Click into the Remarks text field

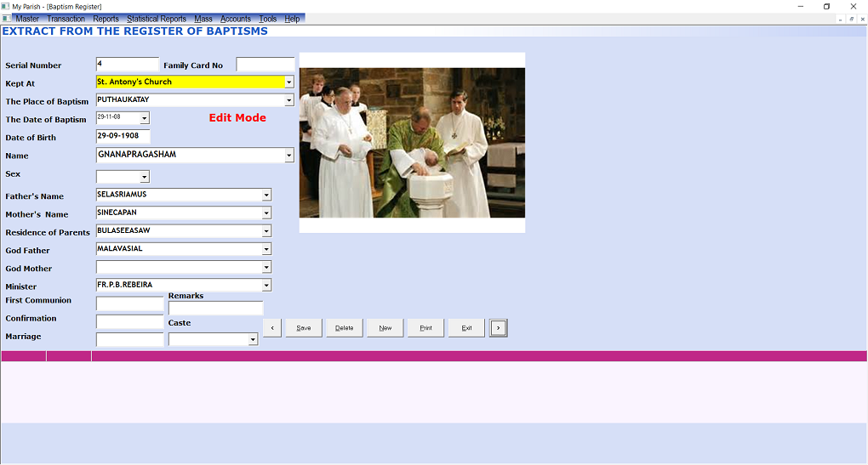coord(215,309)
